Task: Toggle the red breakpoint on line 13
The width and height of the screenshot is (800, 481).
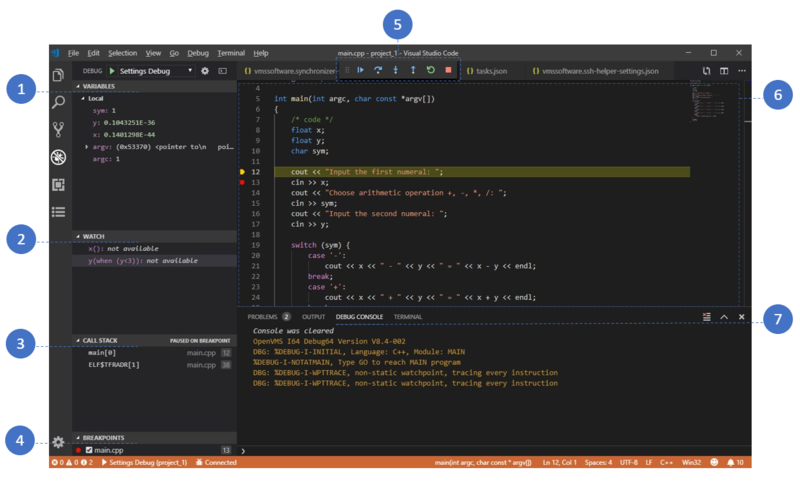Action: tap(242, 183)
